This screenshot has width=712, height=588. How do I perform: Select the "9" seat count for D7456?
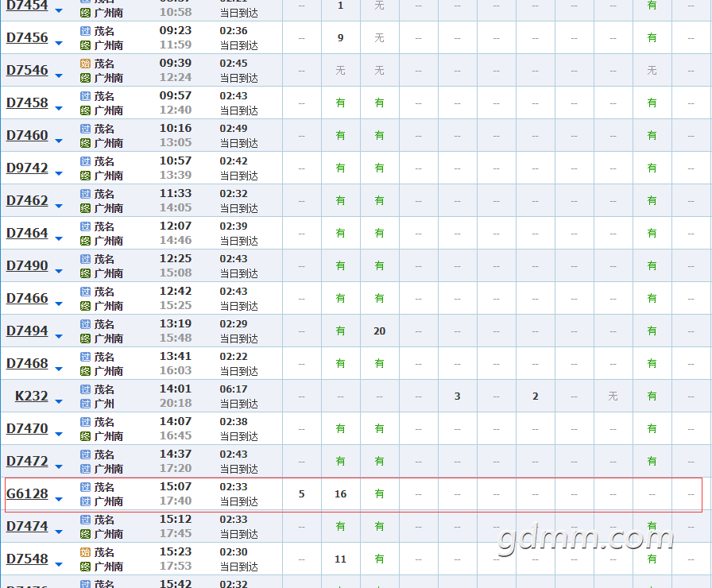click(341, 38)
